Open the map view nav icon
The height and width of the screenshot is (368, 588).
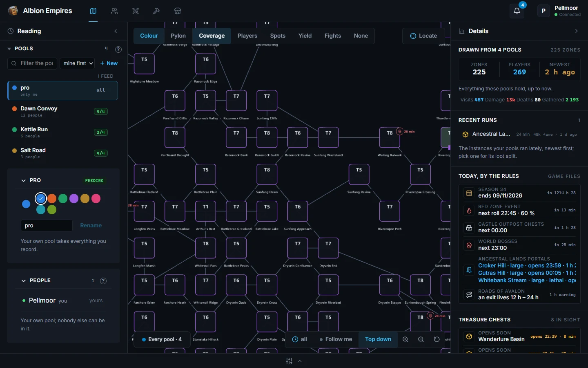(93, 11)
